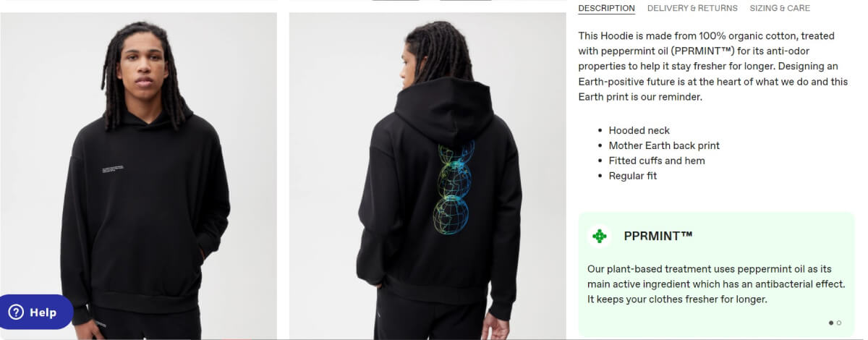
Task: Click the globe print on hoodie back
Action: click(x=453, y=188)
